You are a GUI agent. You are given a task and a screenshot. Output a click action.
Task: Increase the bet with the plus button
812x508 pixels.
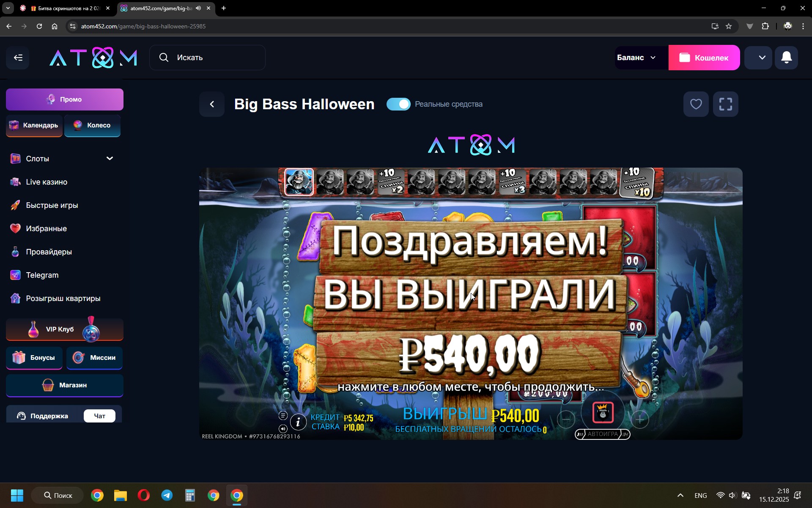point(640,420)
